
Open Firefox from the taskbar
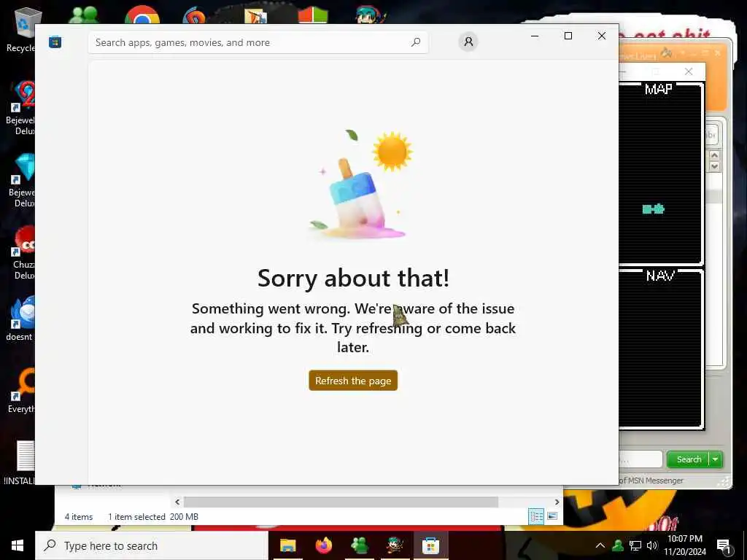pos(323,545)
